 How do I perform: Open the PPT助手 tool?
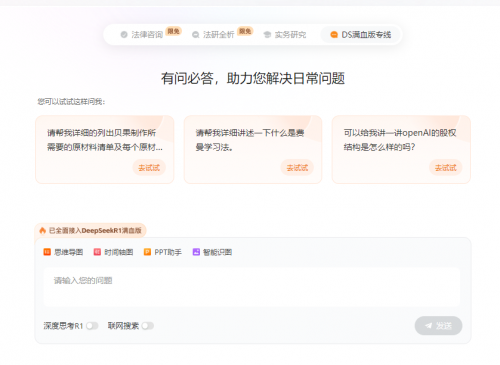(162, 252)
